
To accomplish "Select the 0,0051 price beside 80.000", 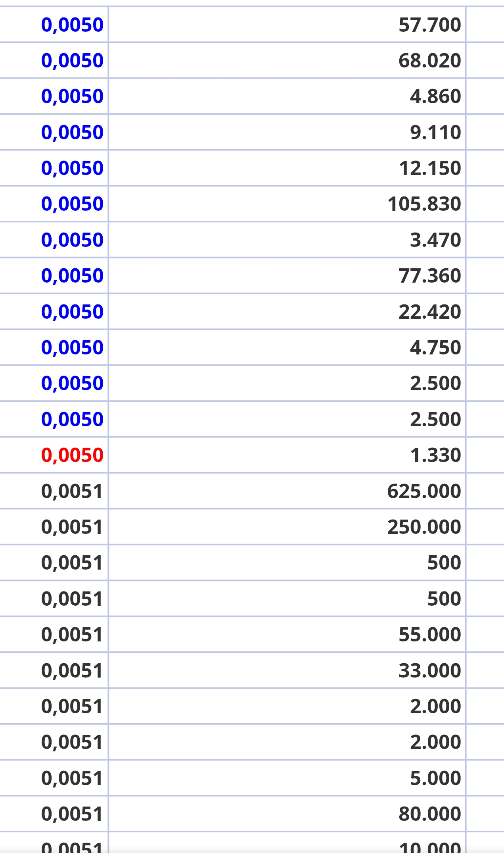I will [x=72, y=814].
